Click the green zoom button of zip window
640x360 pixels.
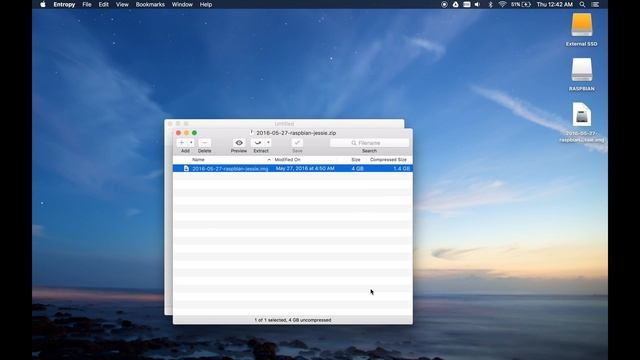(195, 133)
